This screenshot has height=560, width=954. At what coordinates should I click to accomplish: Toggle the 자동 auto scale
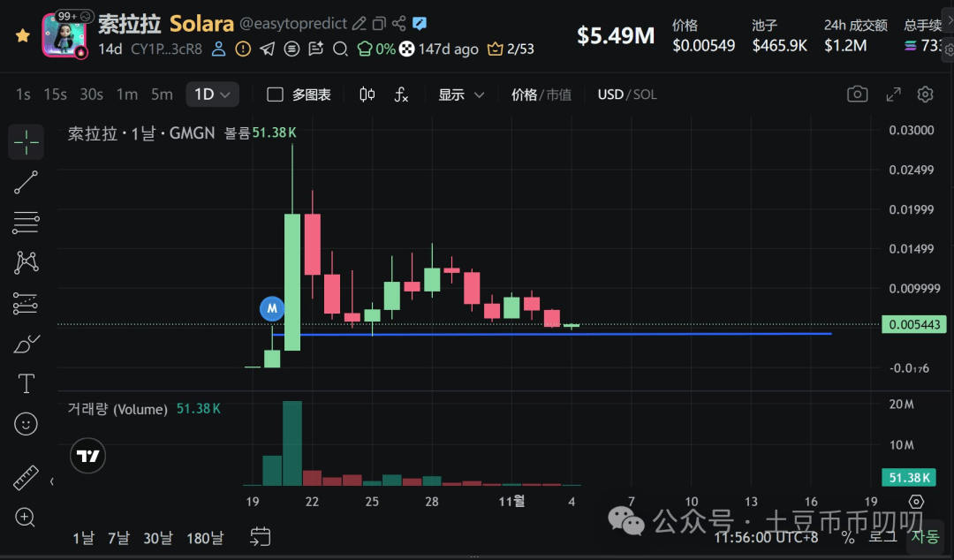(x=925, y=537)
